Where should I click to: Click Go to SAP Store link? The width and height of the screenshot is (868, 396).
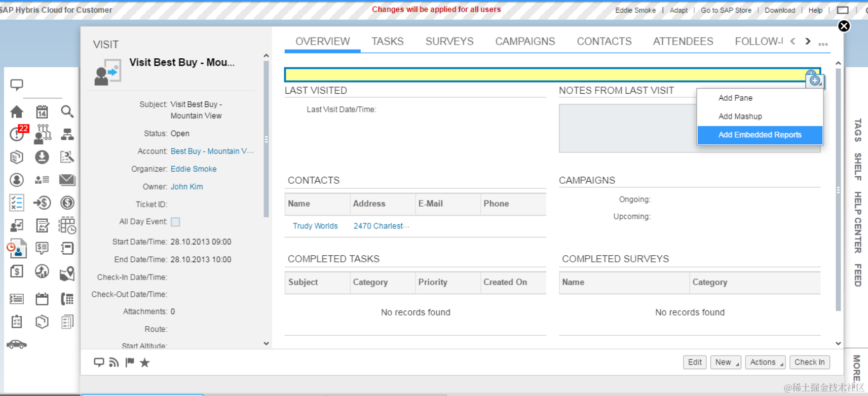(726, 10)
